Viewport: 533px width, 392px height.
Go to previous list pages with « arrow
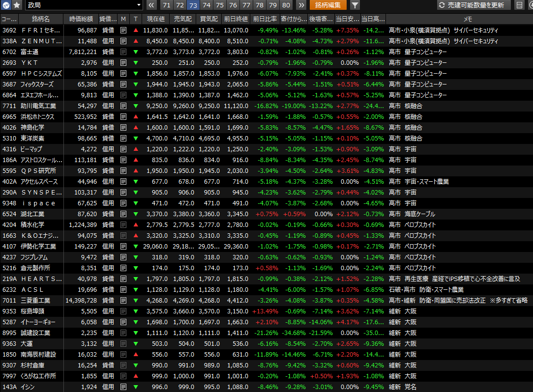pyautogui.click(x=151, y=5)
